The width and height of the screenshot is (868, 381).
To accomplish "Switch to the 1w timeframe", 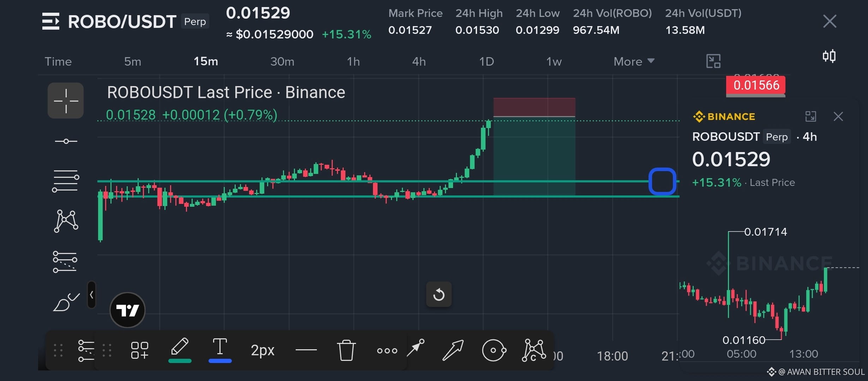I will point(554,62).
